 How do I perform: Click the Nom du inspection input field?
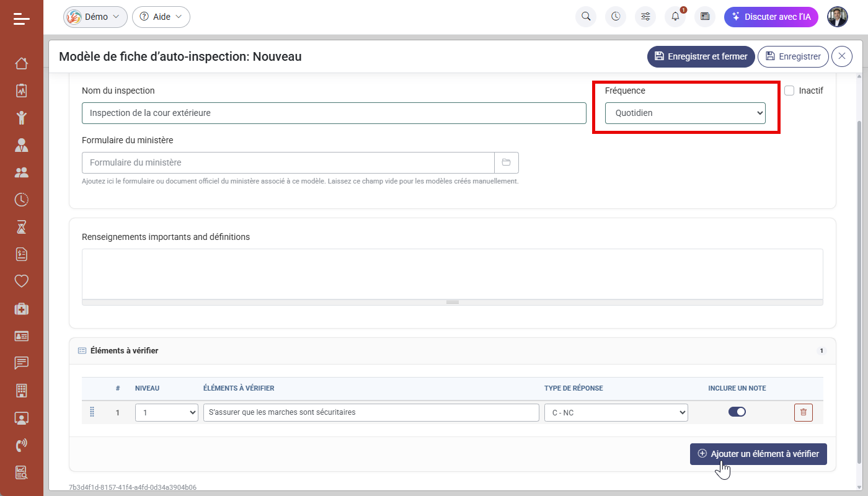[334, 113]
